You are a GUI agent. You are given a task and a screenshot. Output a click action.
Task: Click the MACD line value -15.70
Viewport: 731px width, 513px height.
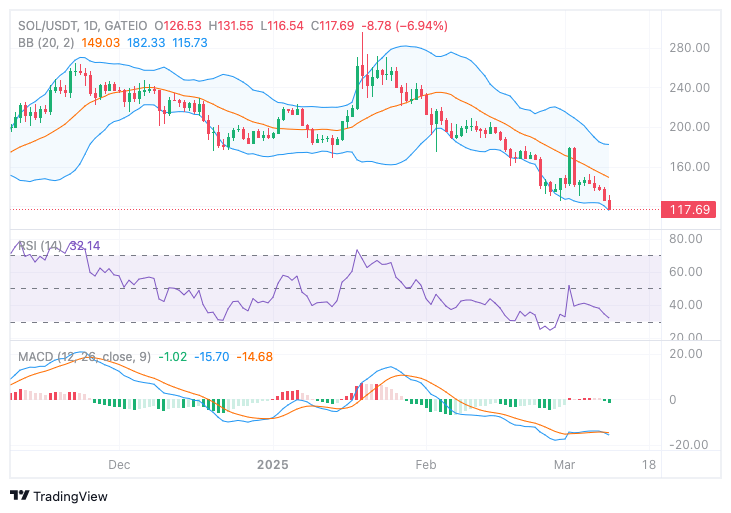click(212, 357)
